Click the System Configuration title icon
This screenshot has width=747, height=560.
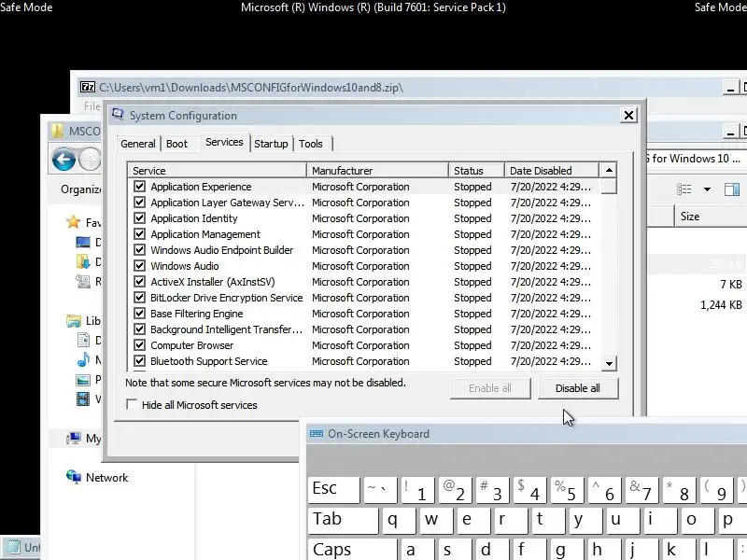pyautogui.click(x=118, y=114)
